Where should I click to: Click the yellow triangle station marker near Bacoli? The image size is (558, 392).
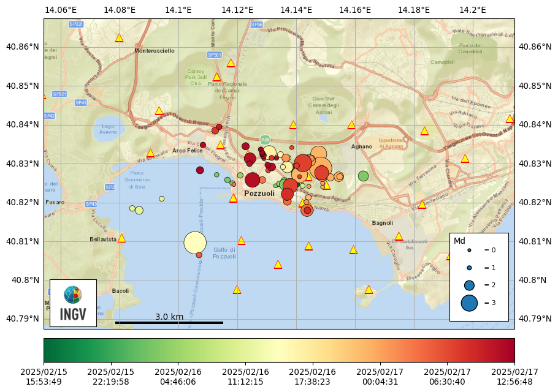click(236, 290)
